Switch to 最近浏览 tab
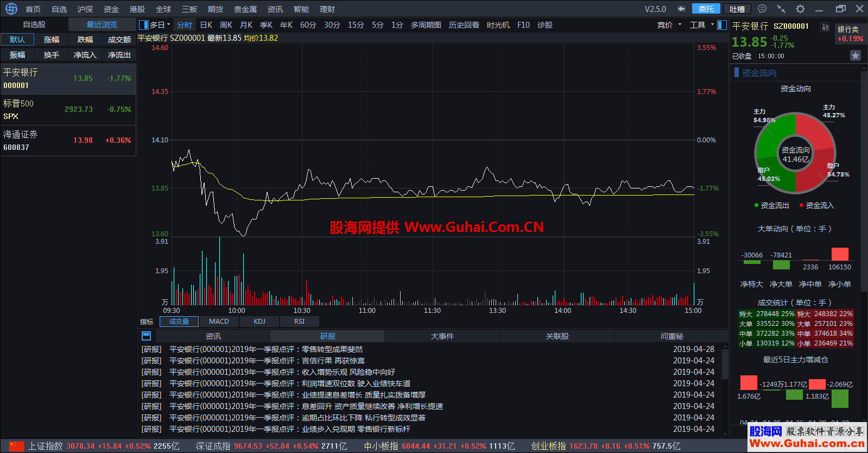 [102, 24]
